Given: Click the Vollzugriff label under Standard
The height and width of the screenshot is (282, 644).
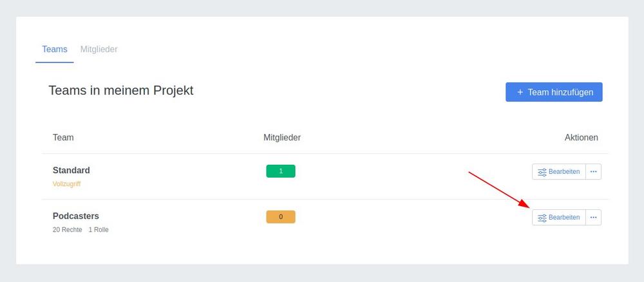Looking at the screenshot, I should click(66, 184).
